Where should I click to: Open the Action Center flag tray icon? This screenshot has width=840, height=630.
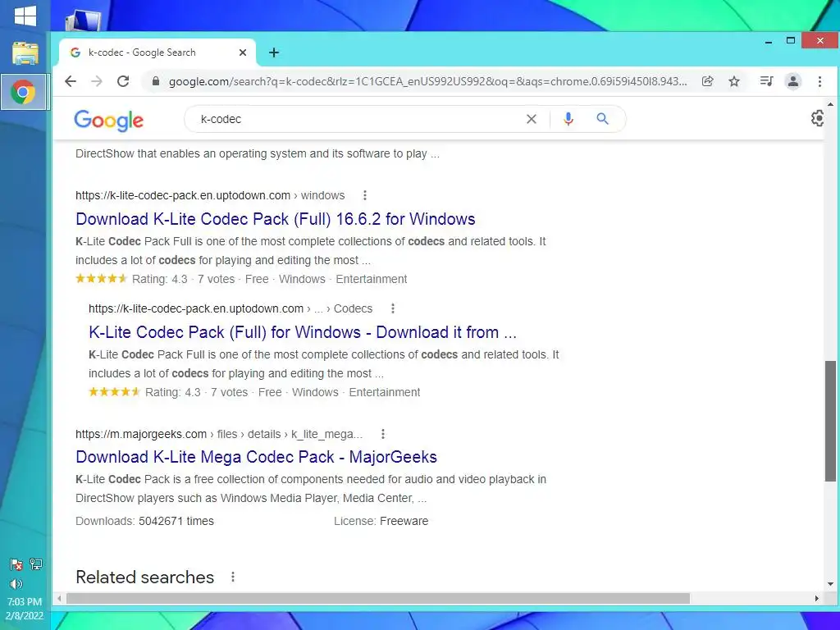16,564
